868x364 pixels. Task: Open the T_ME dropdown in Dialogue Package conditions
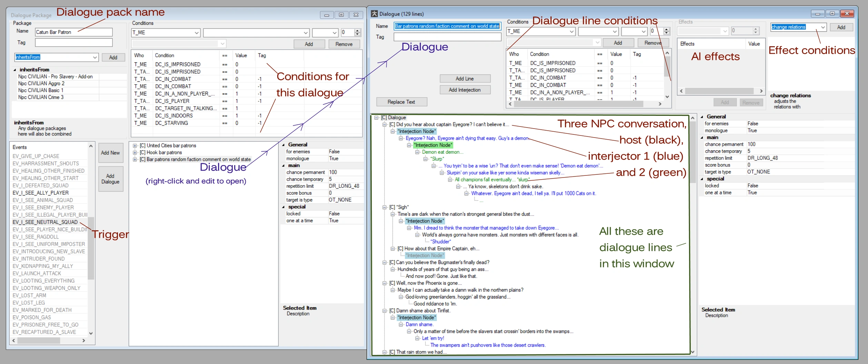tap(197, 33)
